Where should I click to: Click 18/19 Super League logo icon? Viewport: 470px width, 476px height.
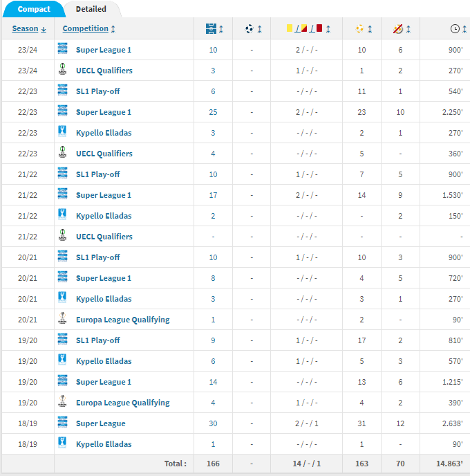click(62, 422)
